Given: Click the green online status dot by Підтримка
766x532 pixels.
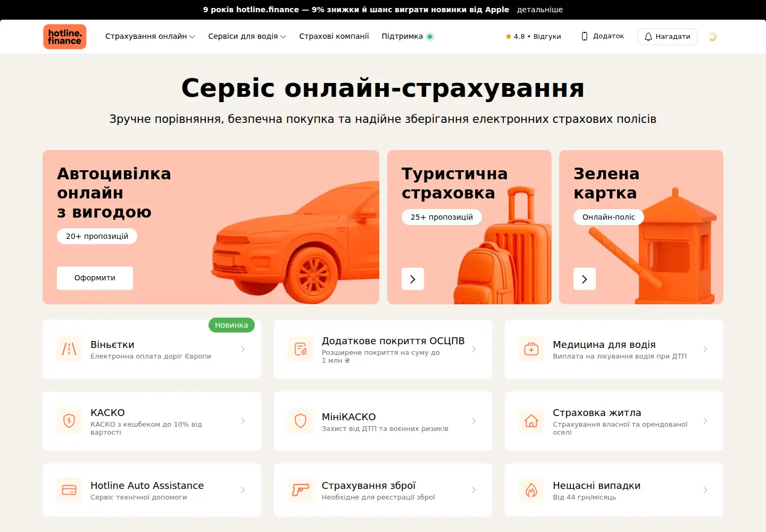Looking at the screenshot, I should (430, 37).
